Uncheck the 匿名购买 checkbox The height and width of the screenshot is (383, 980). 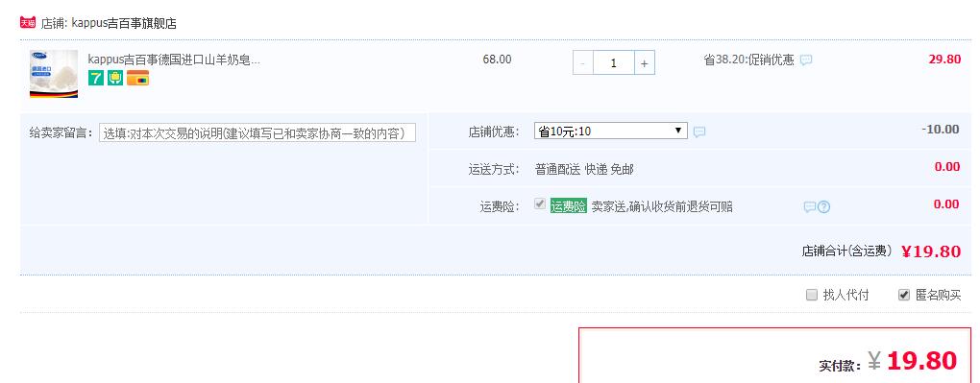[x=904, y=295]
